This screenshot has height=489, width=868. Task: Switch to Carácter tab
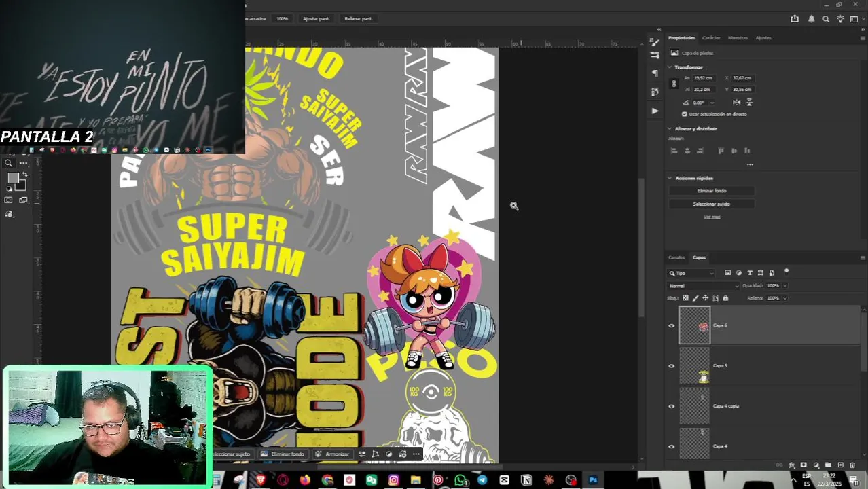tap(711, 38)
